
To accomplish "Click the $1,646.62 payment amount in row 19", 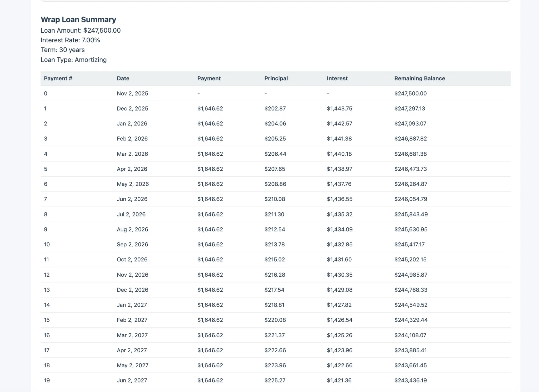I will (209, 380).
